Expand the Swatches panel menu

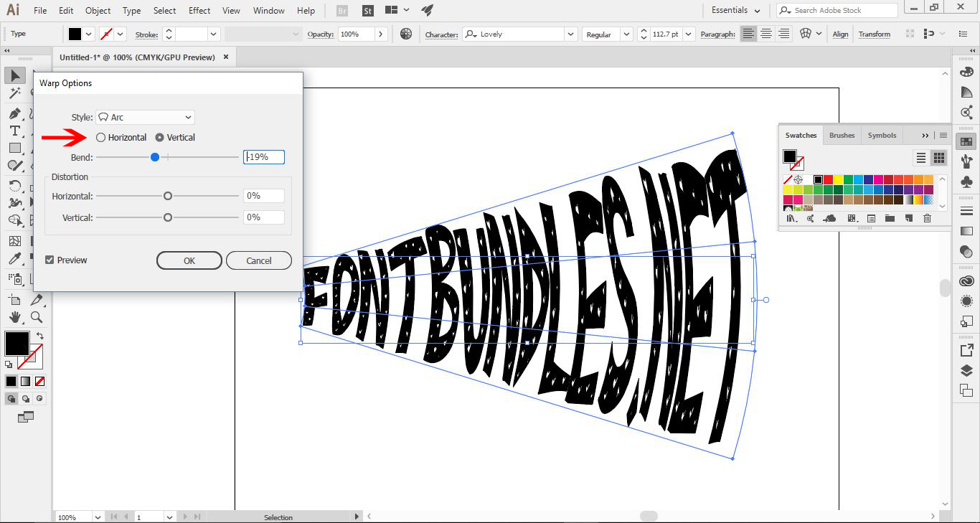coord(943,135)
